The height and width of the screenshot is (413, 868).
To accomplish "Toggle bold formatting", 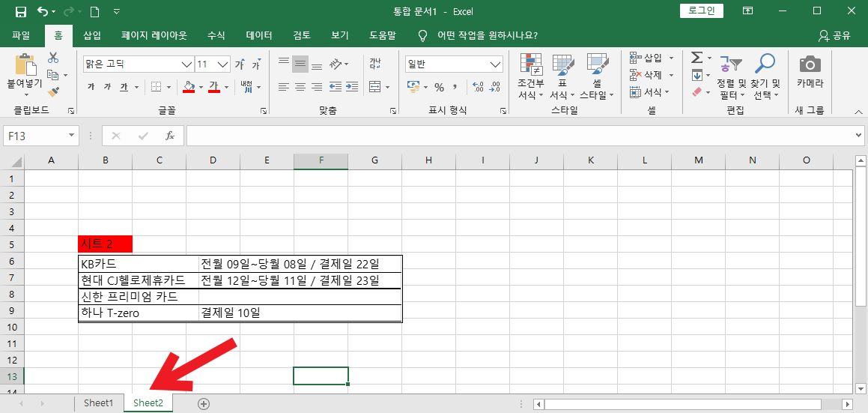I will pos(91,86).
